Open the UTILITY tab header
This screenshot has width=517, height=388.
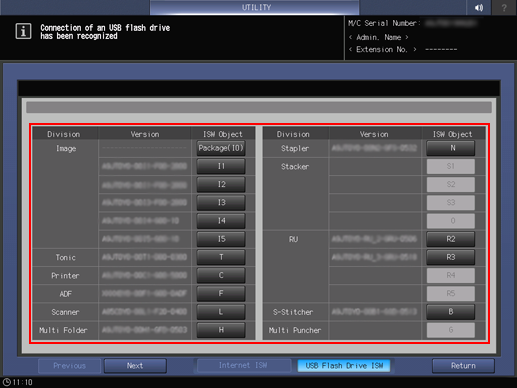[x=255, y=7]
